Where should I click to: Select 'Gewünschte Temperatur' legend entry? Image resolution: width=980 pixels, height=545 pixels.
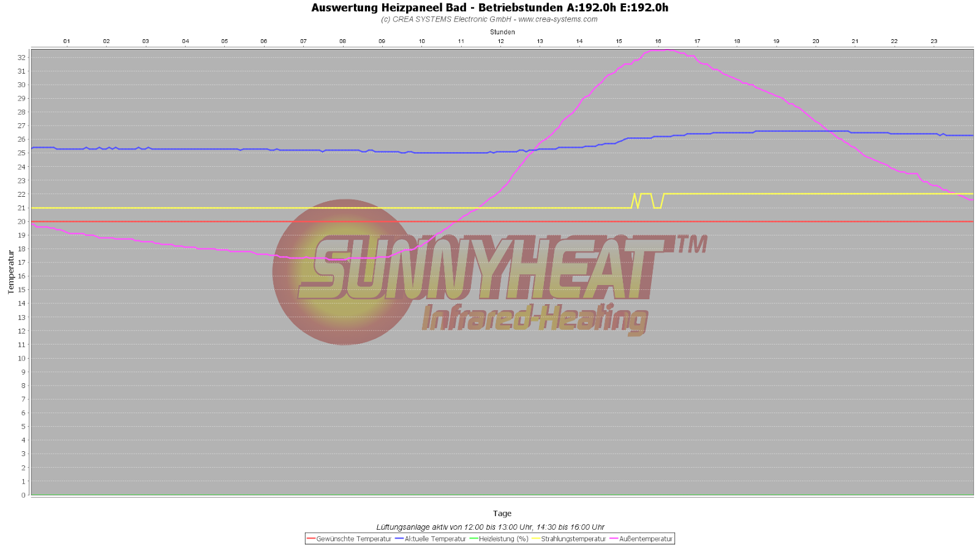[353, 539]
